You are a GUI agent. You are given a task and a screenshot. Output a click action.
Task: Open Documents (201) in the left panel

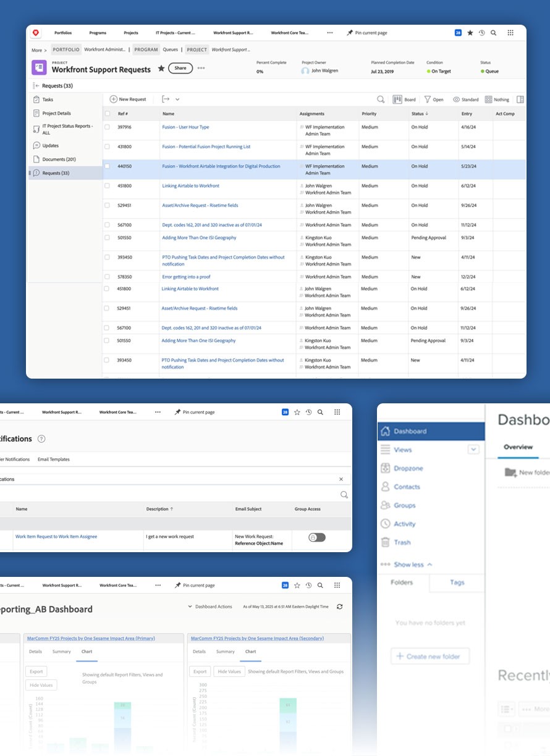(59, 159)
